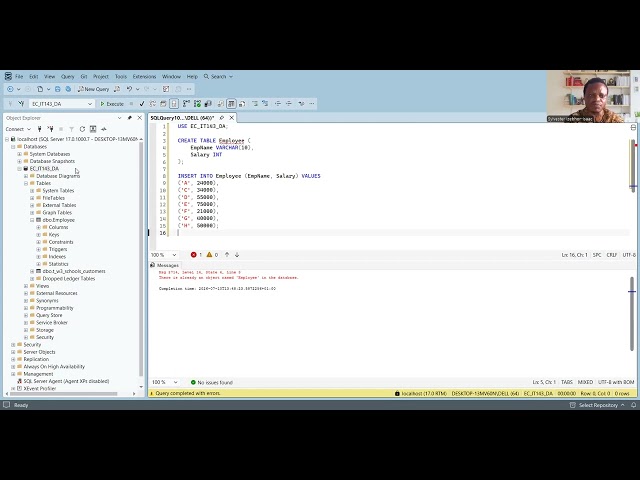The height and width of the screenshot is (480, 640).
Task: Toggle Include Live Query Statistics icon
Action: click(197, 104)
